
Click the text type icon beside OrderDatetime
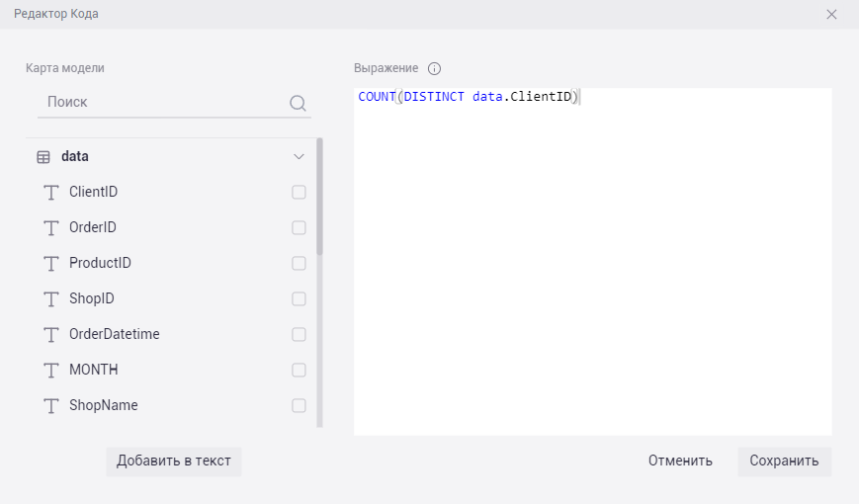point(51,335)
